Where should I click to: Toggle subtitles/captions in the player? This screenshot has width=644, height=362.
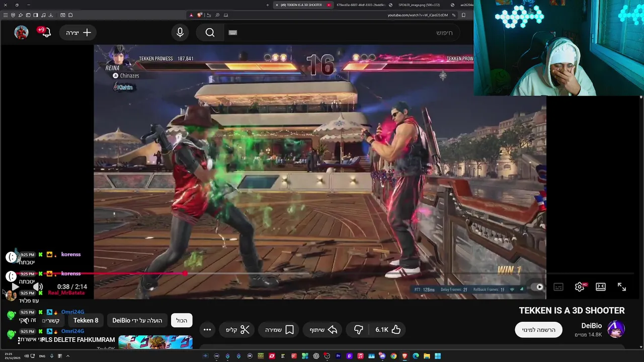pos(558,287)
